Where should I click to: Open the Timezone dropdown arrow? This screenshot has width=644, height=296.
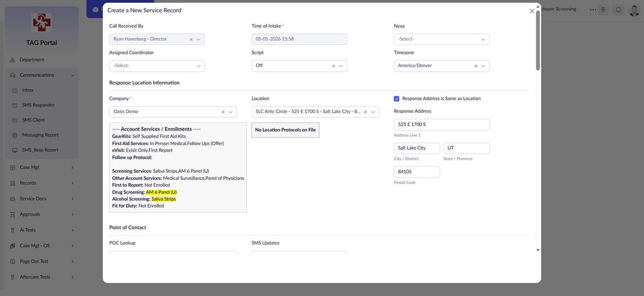[x=483, y=66]
